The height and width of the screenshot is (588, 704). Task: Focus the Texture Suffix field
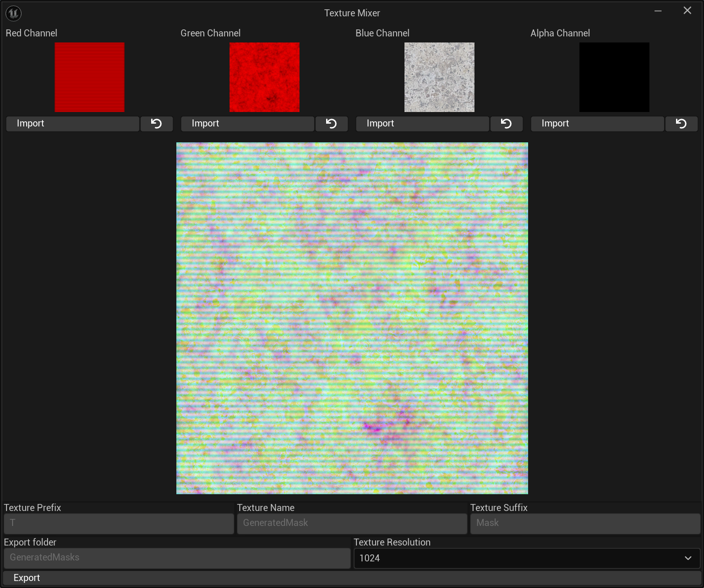click(586, 524)
